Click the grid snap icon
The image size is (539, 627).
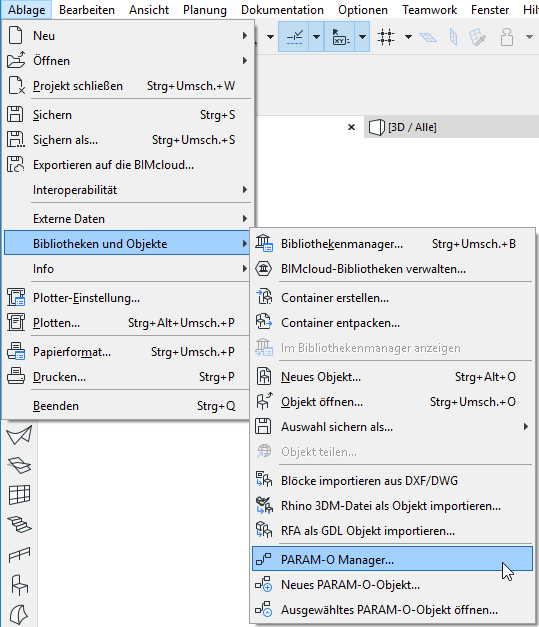(386, 37)
